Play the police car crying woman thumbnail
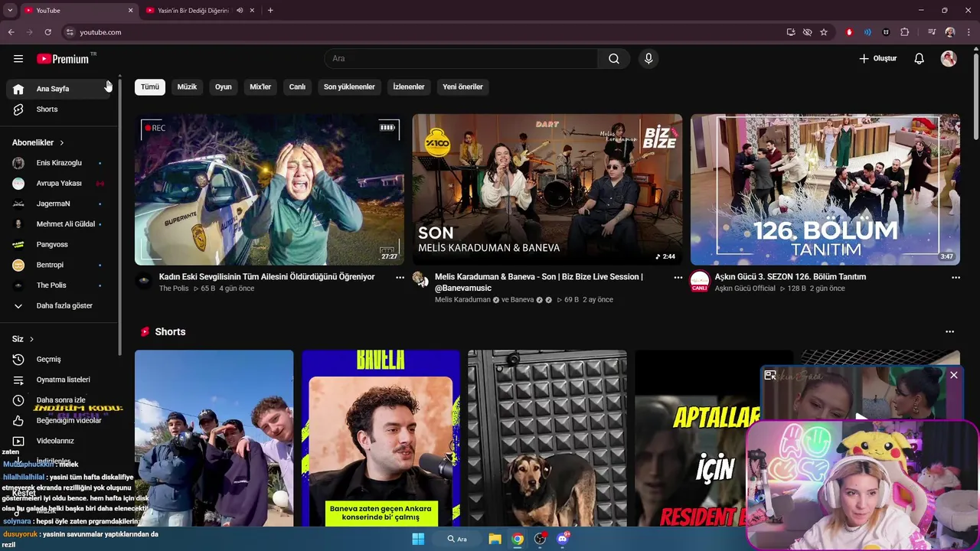Screen dimensions: 980x551 (x=269, y=190)
